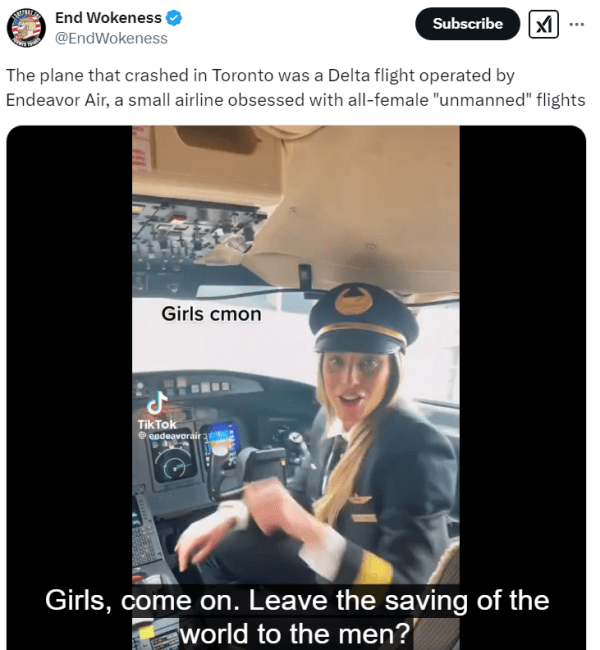Click the End Wokeness profile avatar

point(26,27)
